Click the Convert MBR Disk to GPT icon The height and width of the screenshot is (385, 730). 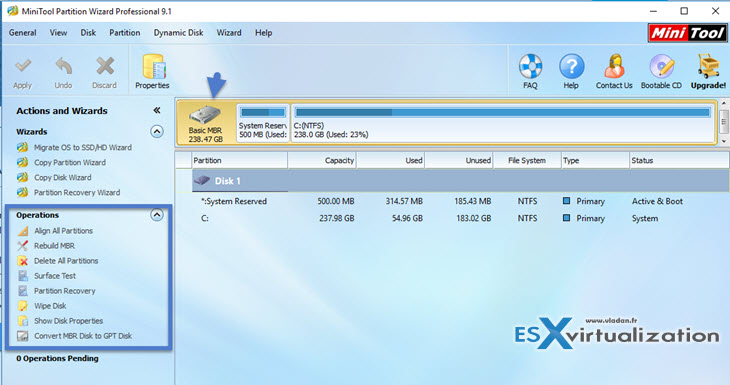[23, 336]
